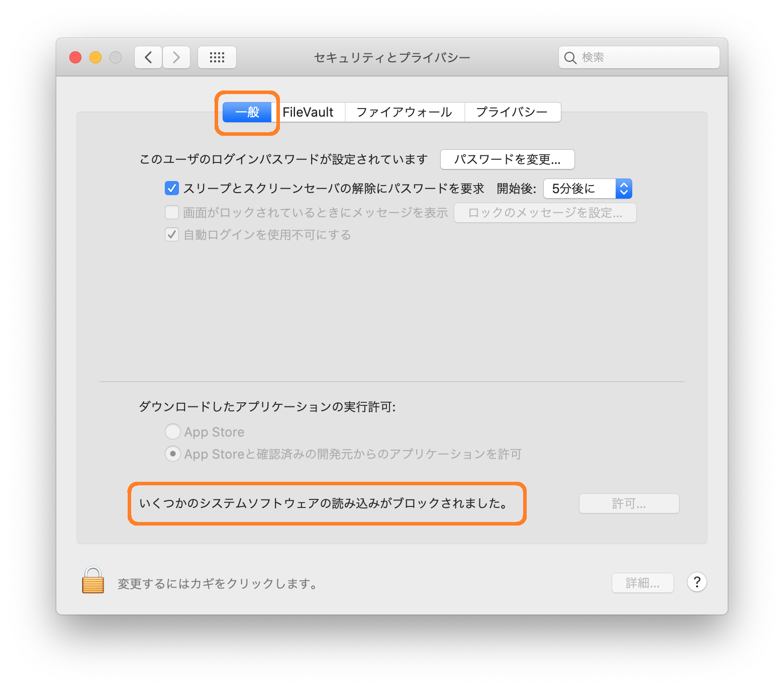
Task: Go back with the left chevron button
Action: tap(148, 57)
